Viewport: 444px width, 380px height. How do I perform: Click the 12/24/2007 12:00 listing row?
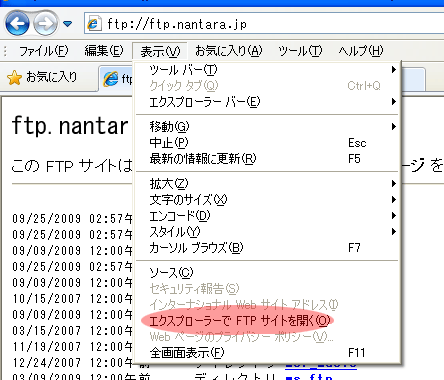(73, 362)
